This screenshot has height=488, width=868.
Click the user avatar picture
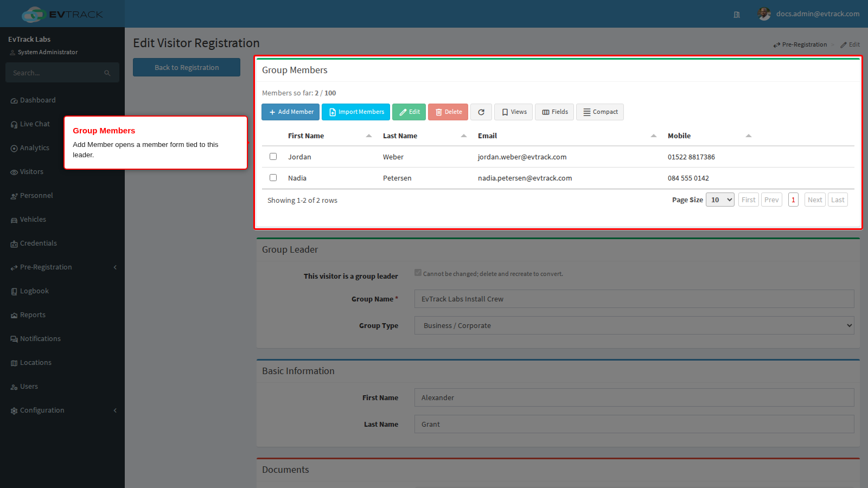tap(764, 14)
